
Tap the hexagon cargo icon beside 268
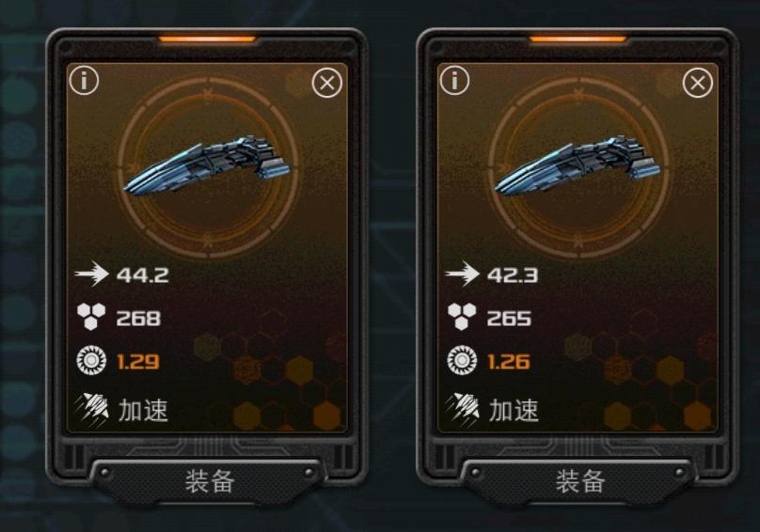91,317
